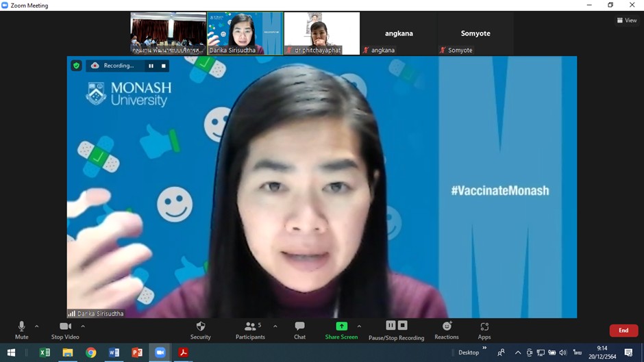Click green encryption shield icon
The image size is (644, 362).
click(77, 66)
